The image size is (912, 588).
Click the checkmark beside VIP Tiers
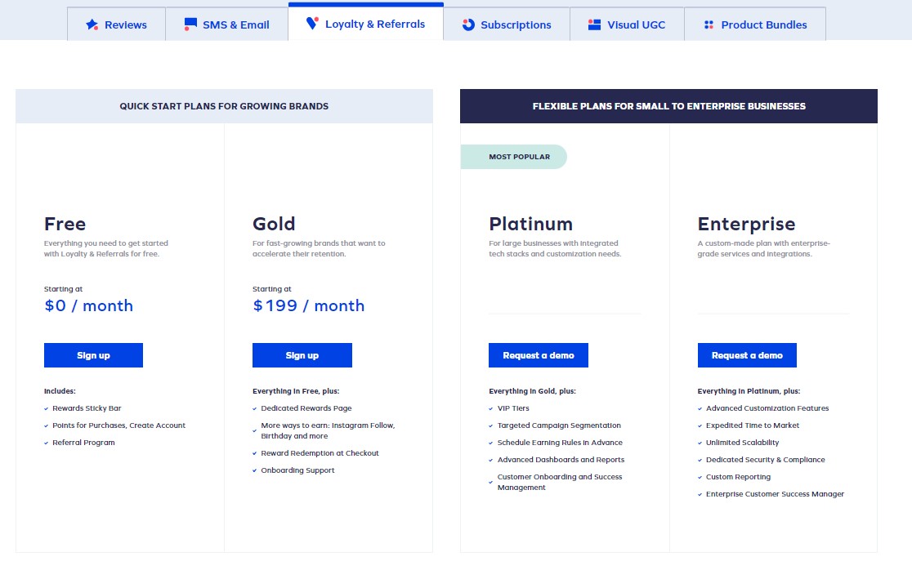coord(490,408)
